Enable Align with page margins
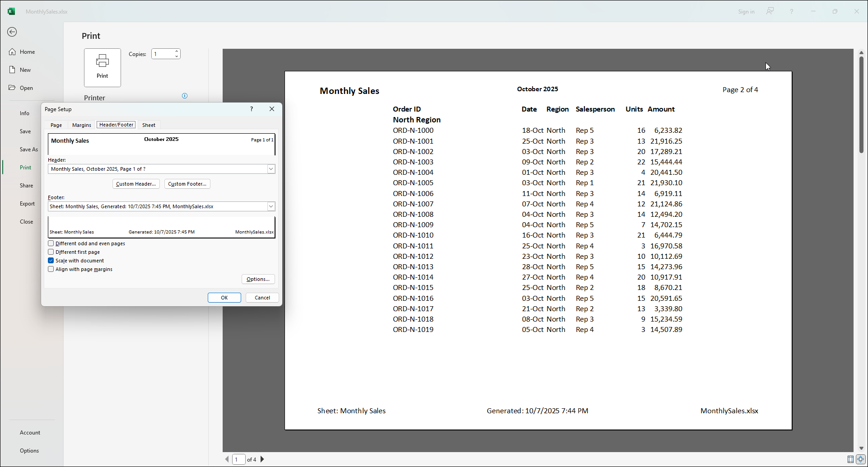The height and width of the screenshot is (467, 868). coord(51,269)
